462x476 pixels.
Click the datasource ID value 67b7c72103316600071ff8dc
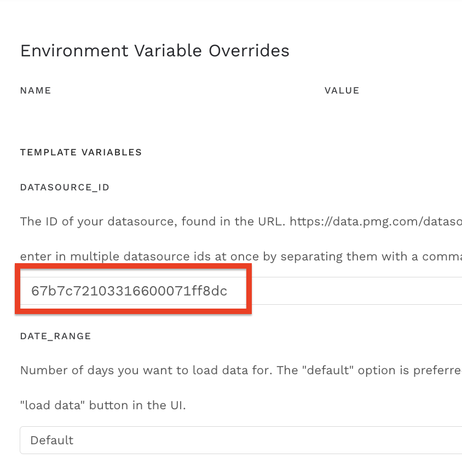tap(129, 291)
